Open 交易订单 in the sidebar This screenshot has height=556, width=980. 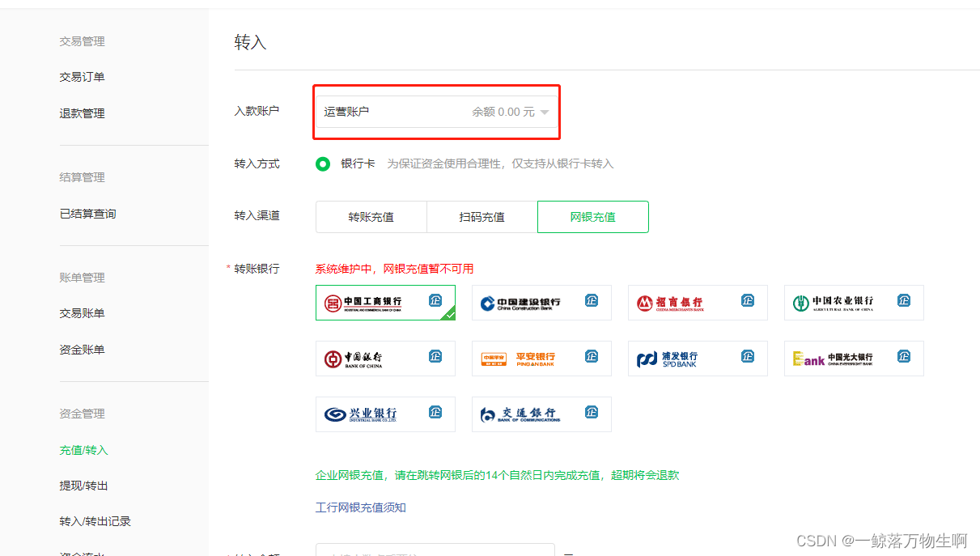click(x=82, y=77)
